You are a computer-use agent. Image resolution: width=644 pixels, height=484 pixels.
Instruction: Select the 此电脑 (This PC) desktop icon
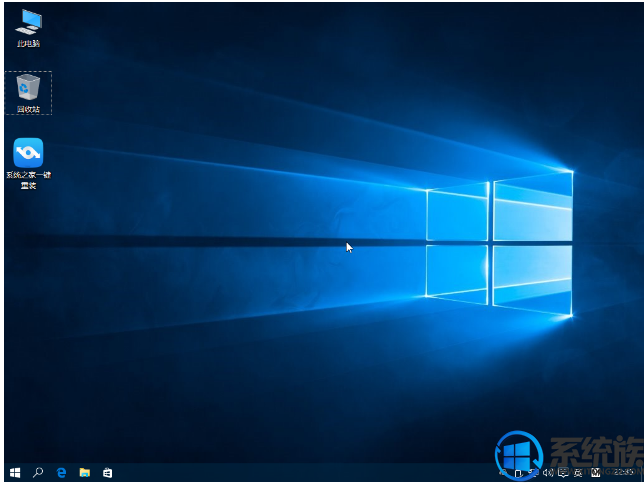(x=28, y=28)
